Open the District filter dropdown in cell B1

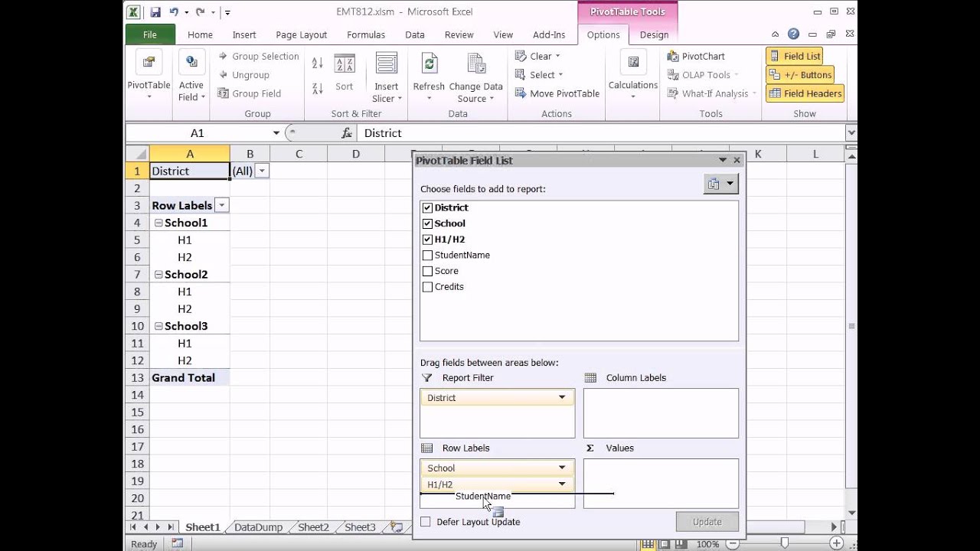pyautogui.click(x=262, y=171)
